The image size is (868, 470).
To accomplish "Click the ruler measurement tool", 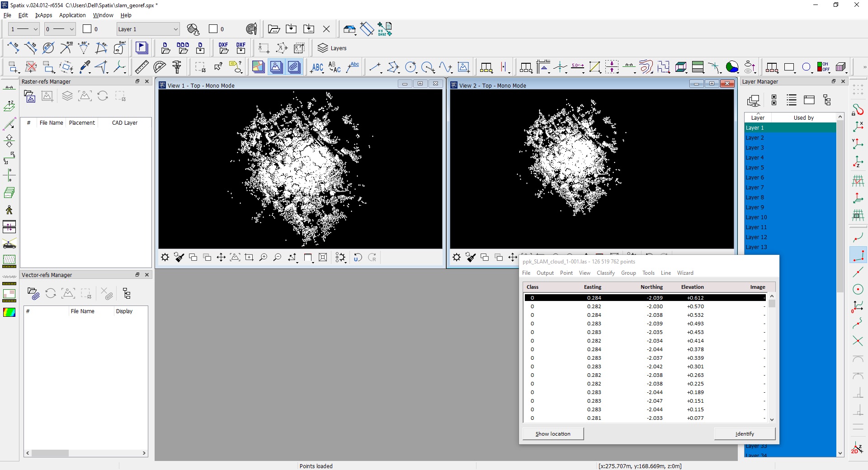I will pyautogui.click(x=141, y=67).
